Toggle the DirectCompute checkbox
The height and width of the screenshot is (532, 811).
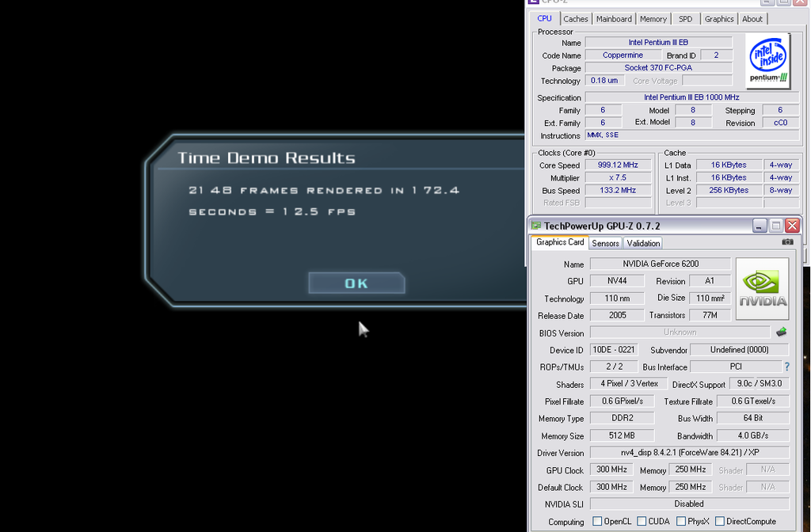[719, 521]
